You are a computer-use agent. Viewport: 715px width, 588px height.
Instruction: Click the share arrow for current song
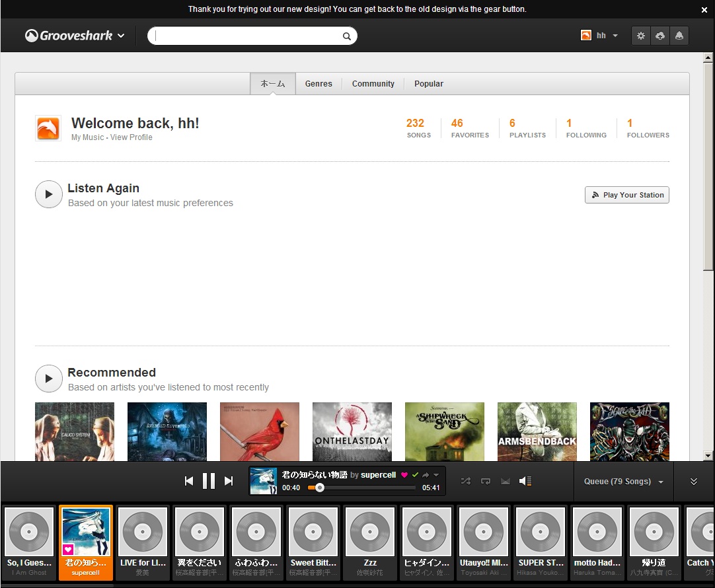[x=426, y=475]
